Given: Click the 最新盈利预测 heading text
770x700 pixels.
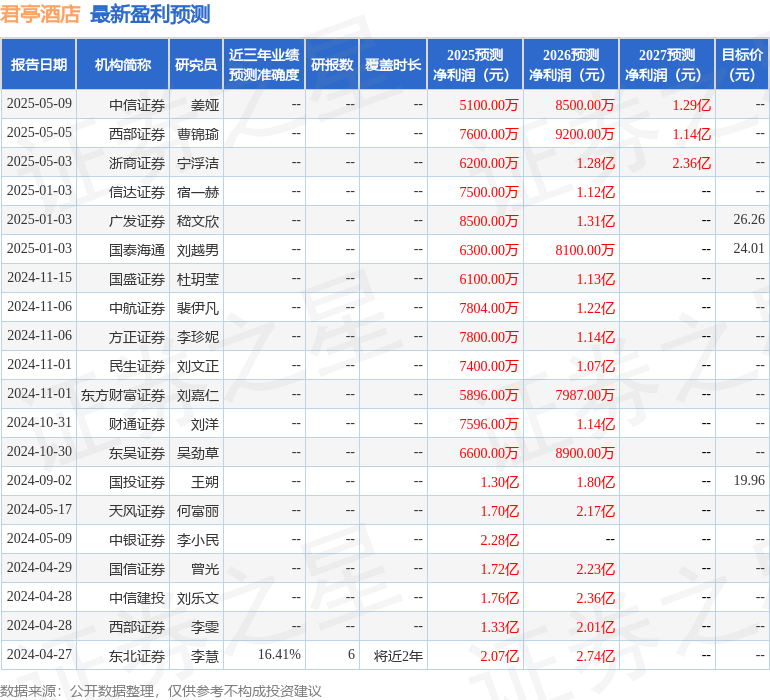Looking at the screenshot, I should point(150,14).
